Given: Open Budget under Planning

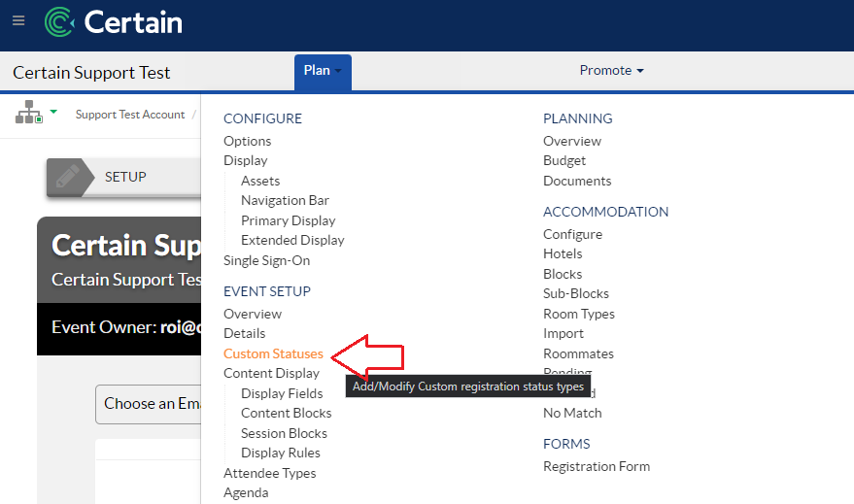Looking at the screenshot, I should pyautogui.click(x=564, y=160).
